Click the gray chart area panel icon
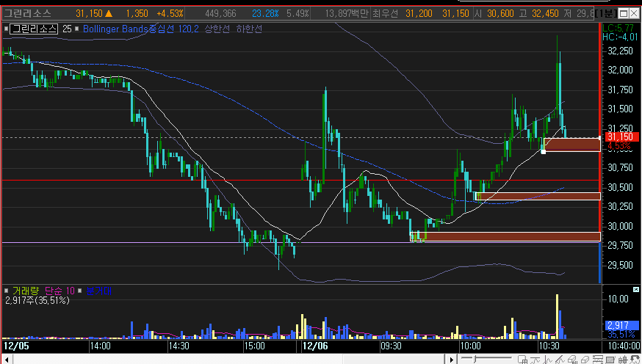 click(610, 360)
